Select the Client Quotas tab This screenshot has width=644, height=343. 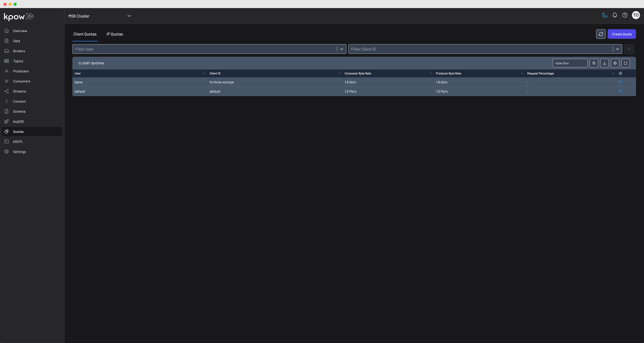(x=85, y=34)
